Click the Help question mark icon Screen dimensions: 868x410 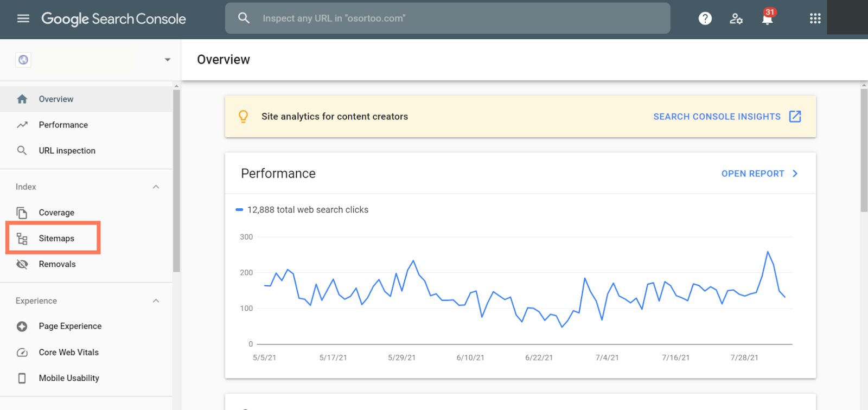[x=705, y=18]
